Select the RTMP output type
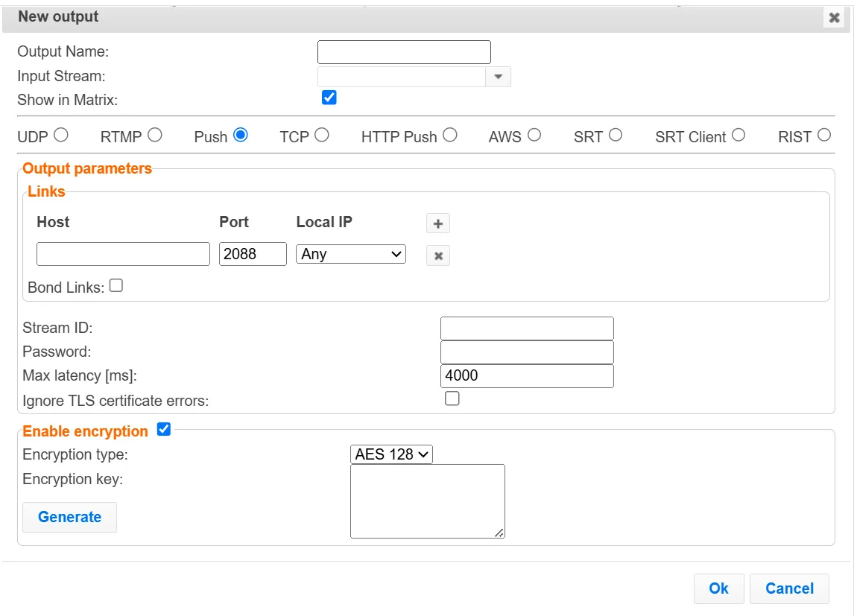 click(155, 135)
